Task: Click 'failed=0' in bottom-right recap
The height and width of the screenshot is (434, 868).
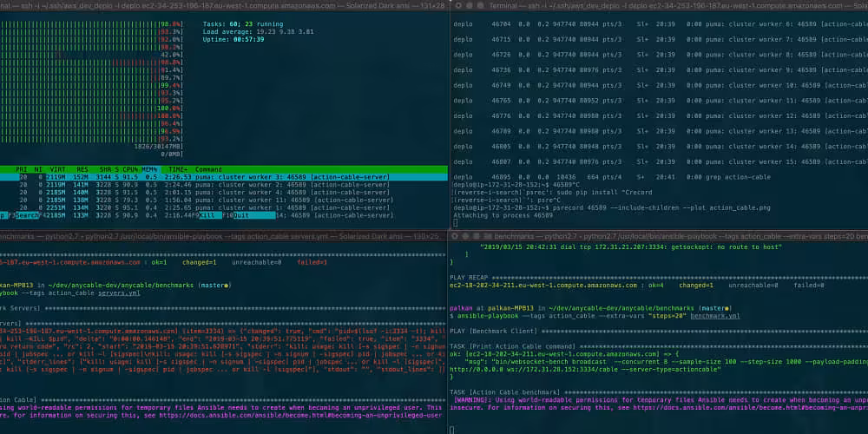Action: point(809,285)
